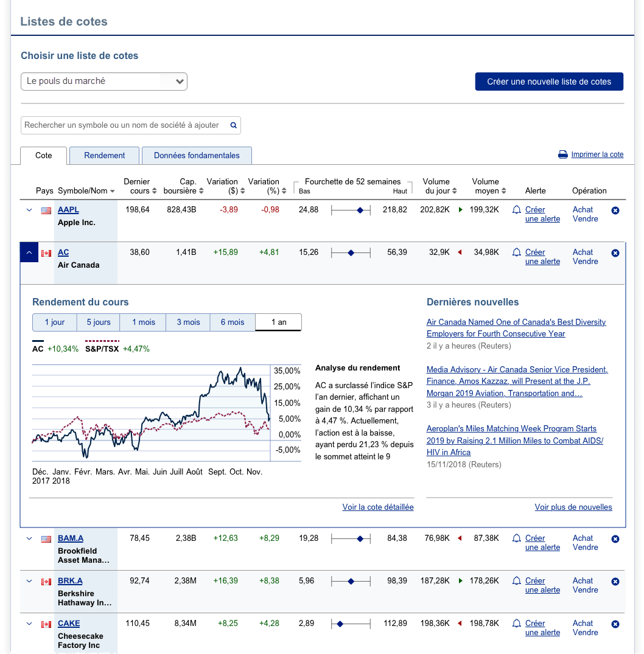This screenshot has width=644, height=654.
Task: Open Voir la cote détaillée link
Action: point(378,507)
